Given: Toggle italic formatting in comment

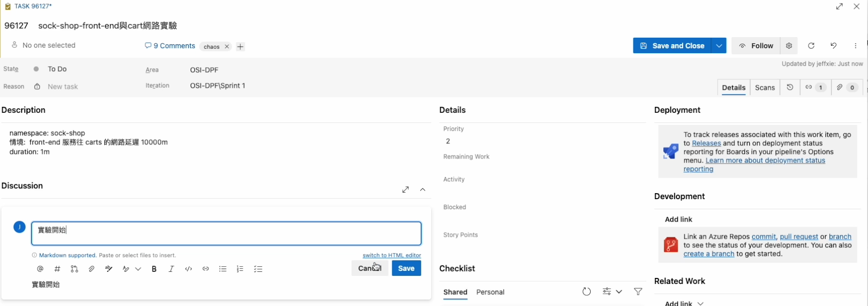Looking at the screenshot, I should click(171, 269).
